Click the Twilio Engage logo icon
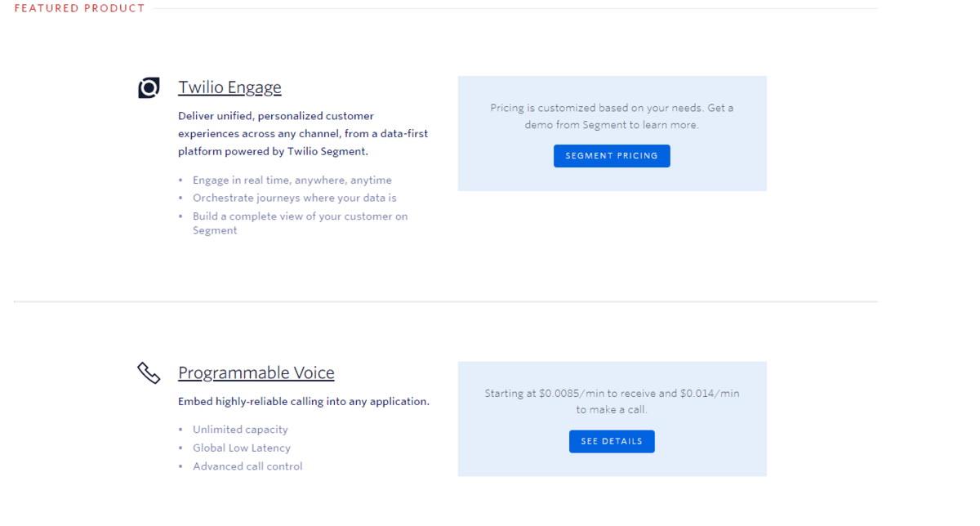 point(149,87)
